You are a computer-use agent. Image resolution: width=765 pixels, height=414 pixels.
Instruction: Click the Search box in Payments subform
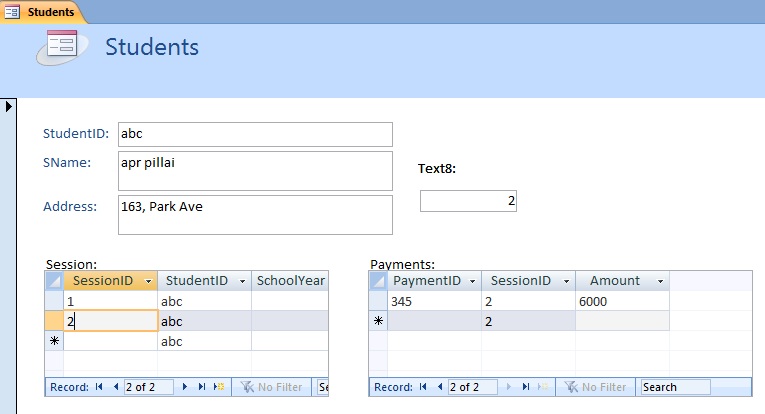pyautogui.click(x=675, y=387)
